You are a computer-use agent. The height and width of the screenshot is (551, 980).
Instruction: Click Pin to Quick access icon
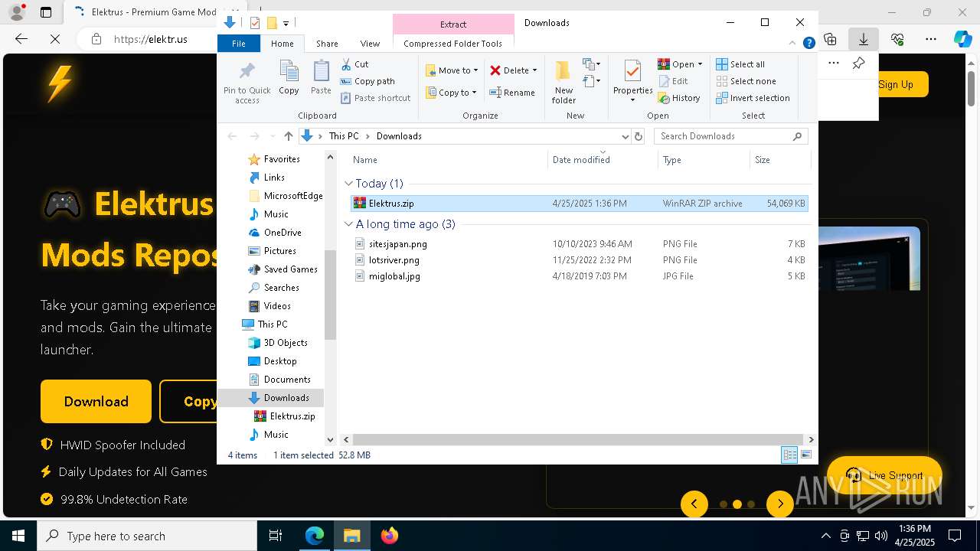[247, 82]
